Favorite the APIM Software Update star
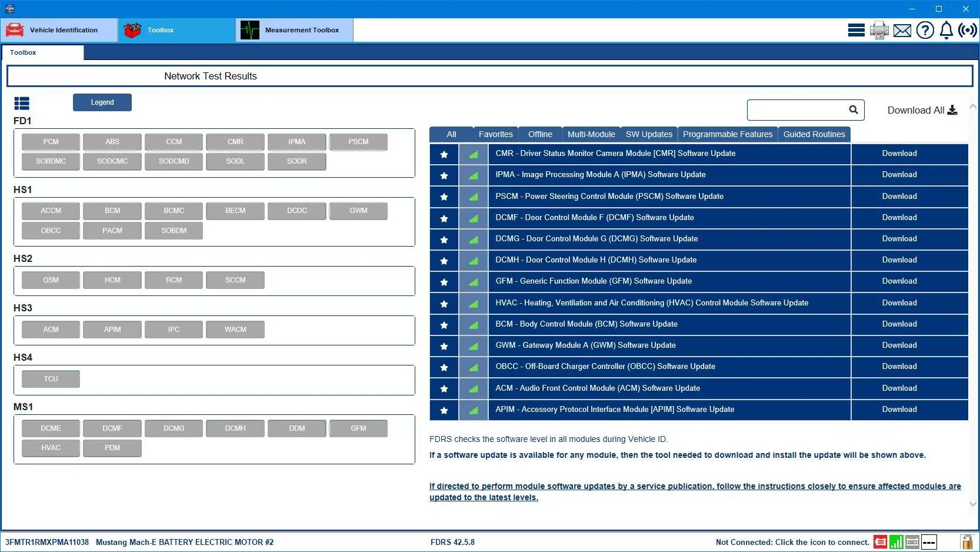Screen dimensions: 980x552 tap(444, 410)
